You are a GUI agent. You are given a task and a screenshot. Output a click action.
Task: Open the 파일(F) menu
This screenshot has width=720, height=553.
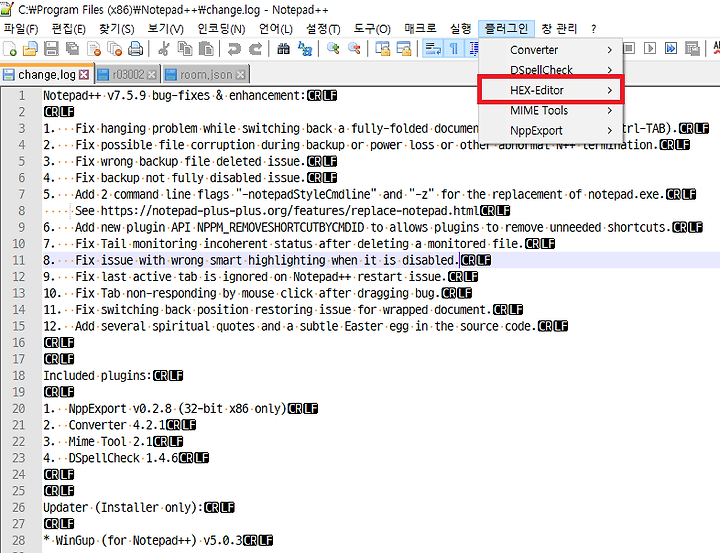click(21, 29)
